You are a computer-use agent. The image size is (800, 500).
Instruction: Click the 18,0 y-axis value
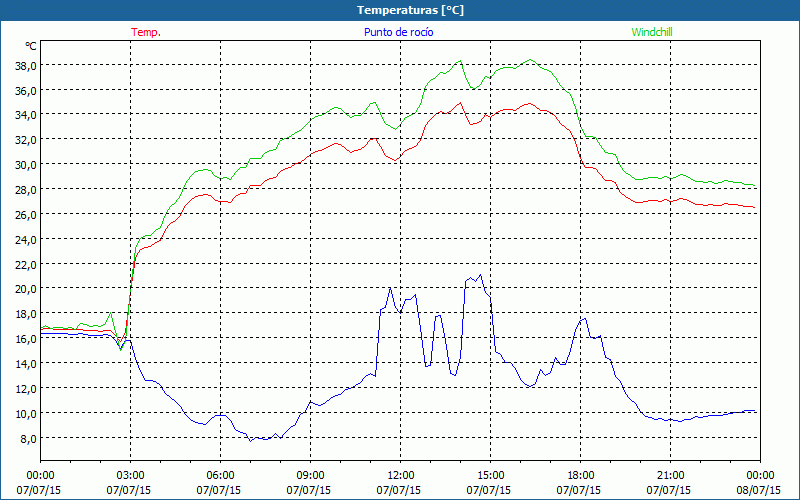[x=25, y=314]
